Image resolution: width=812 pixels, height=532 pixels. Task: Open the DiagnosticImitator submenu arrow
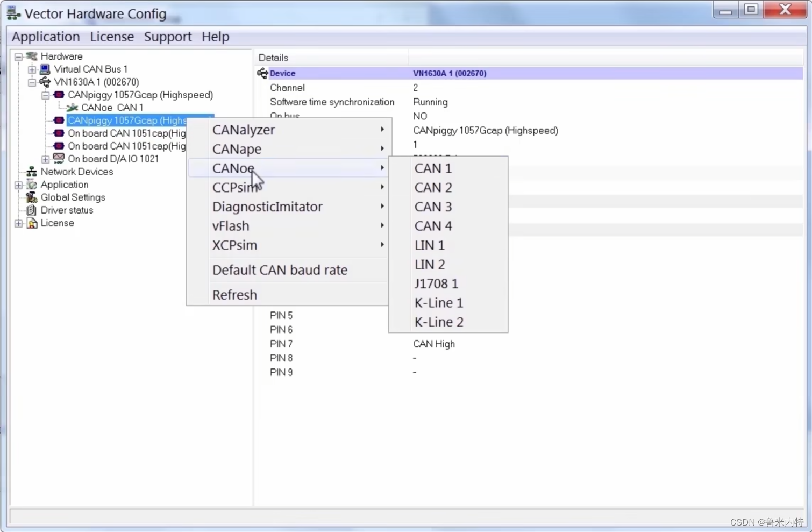click(382, 207)
